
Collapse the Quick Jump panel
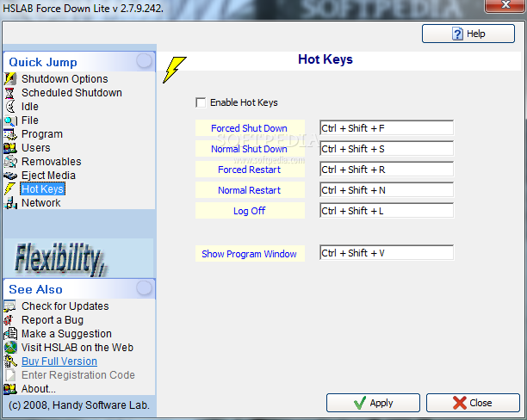[x=144, y=61]
